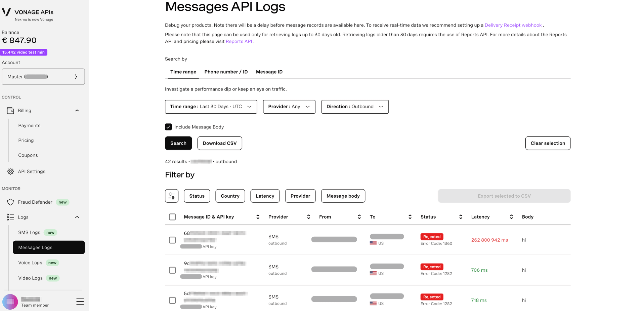Click the Search button
Viewport: 644px width, 311px height.
coord(178,143)
